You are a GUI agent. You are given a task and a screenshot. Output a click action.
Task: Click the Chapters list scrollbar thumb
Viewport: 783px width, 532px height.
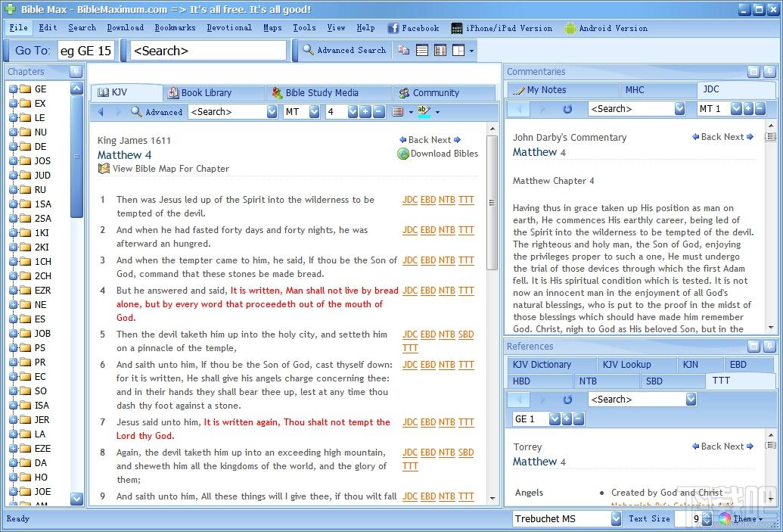coord(76,157)
